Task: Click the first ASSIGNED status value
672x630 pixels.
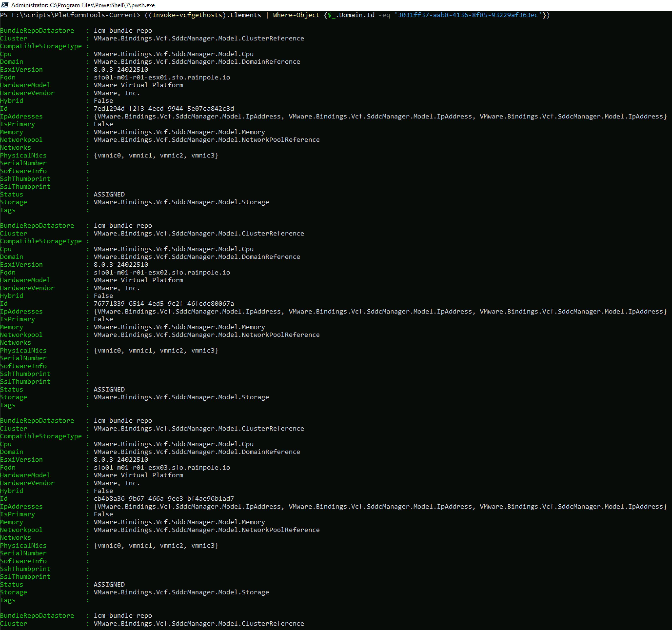Action: click(109, 194)
